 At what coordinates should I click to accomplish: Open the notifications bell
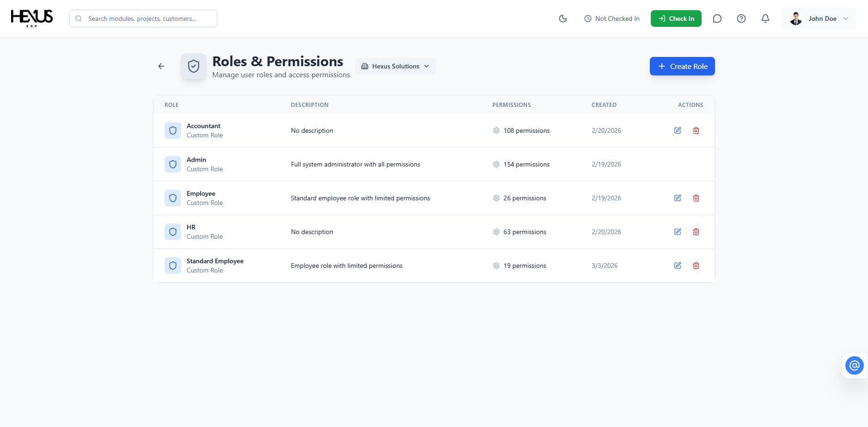pos(765,19)
